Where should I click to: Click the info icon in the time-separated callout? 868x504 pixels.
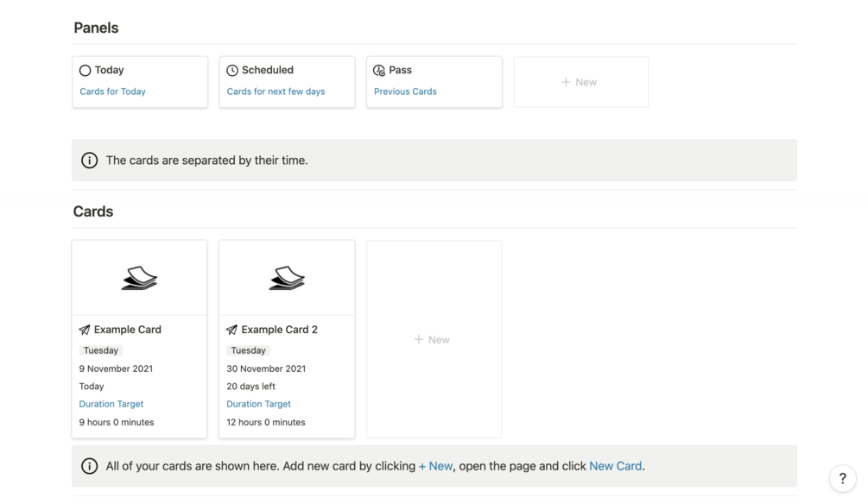[x=89, y=161]
